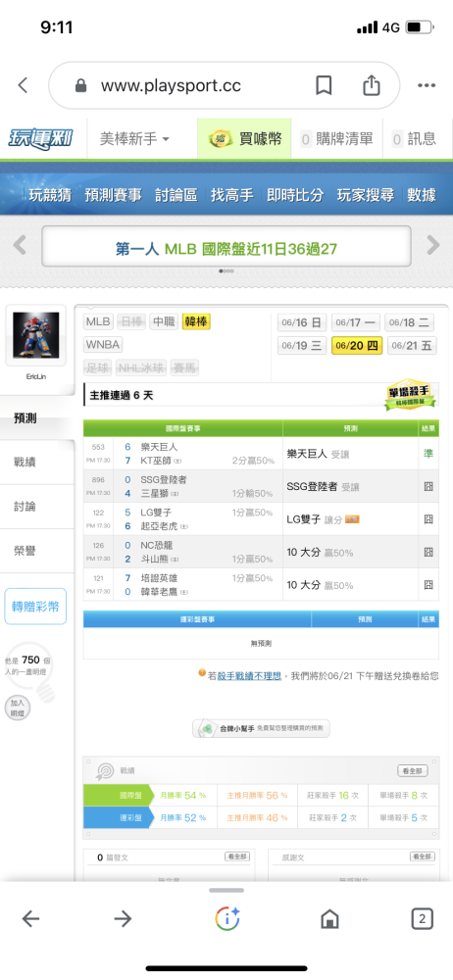Select the date 06/21 五
This screenshot has width=453, height=980.
click(x=412, y=346)
